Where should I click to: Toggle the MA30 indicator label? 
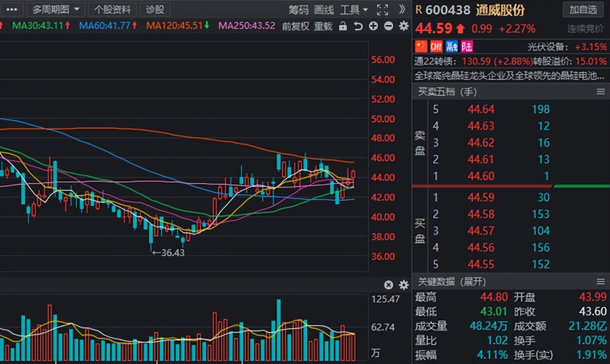pos(41,26)
